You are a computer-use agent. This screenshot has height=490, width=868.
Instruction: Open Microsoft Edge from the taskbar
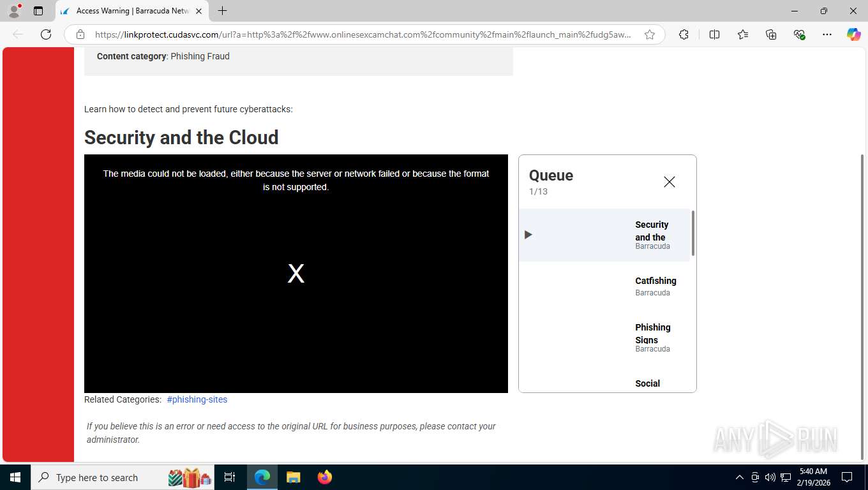pyautogui.click(x=262, y=477)
